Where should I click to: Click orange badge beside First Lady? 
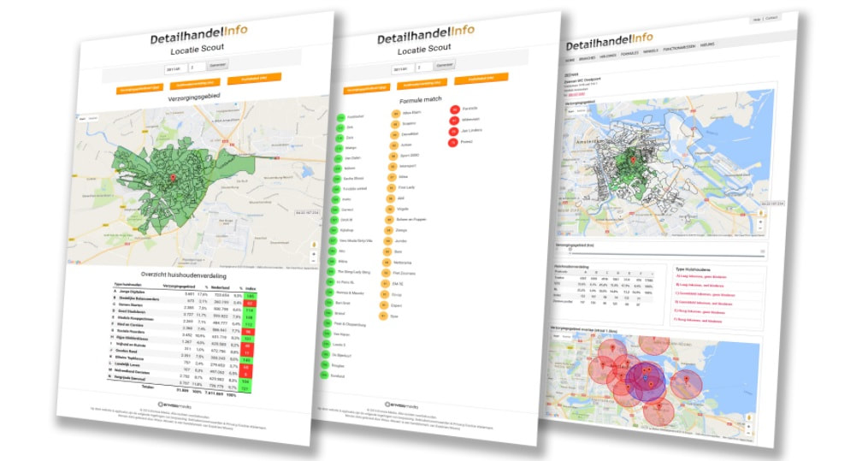click(x=391, y=188)
